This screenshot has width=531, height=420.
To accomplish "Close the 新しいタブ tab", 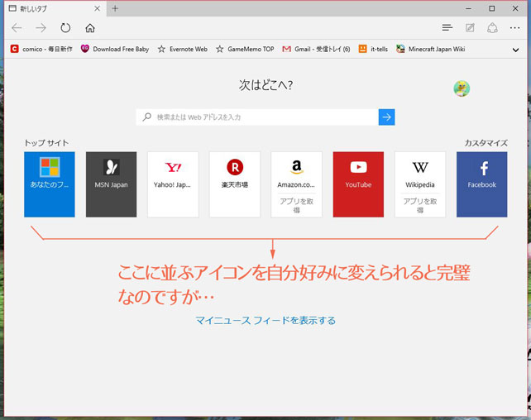I will click(x=98, y=8).
